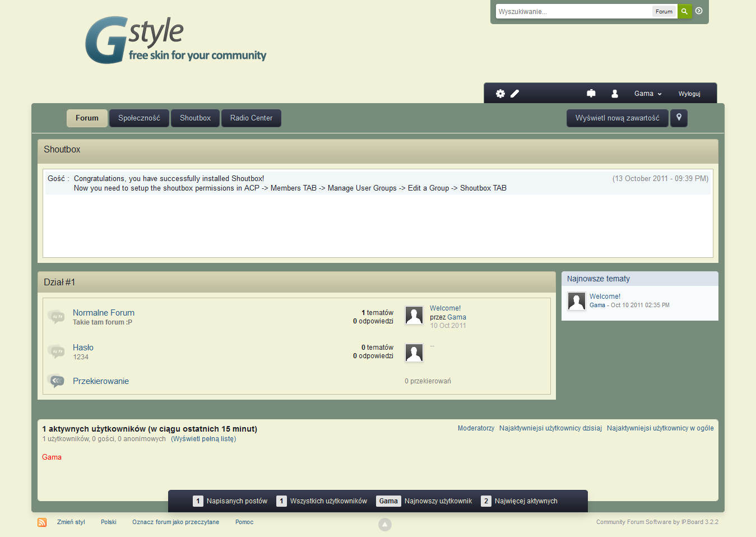This screenshot has width=756, height=537.
Task: Switch to the Radio Center tab
Action: click(x=251, y=118)
